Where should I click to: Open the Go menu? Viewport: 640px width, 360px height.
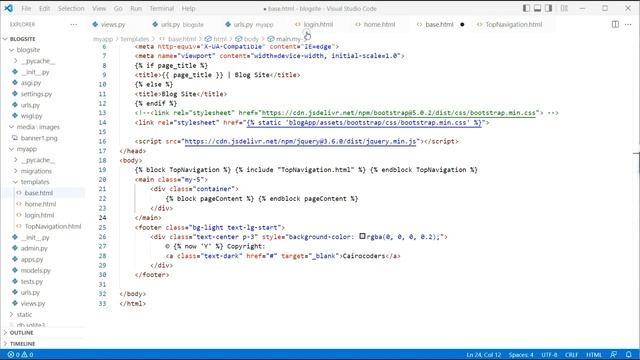[x=118, y=9]
